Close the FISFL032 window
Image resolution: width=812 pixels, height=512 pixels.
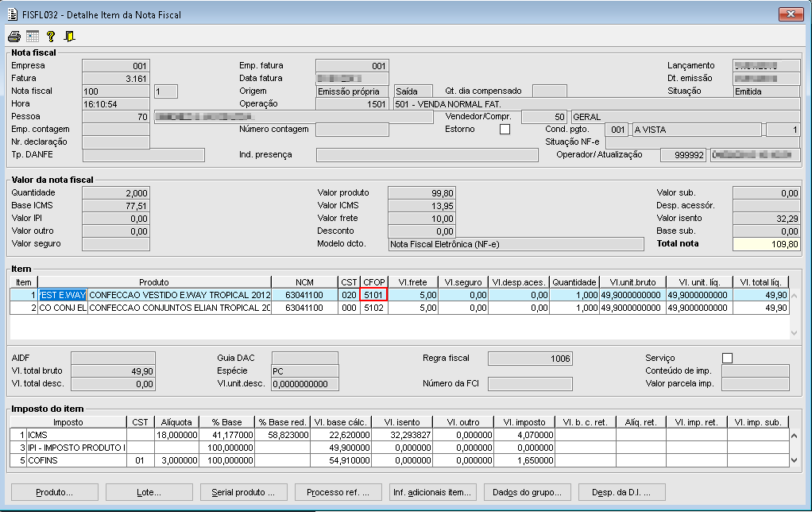(x=791, y=14)
